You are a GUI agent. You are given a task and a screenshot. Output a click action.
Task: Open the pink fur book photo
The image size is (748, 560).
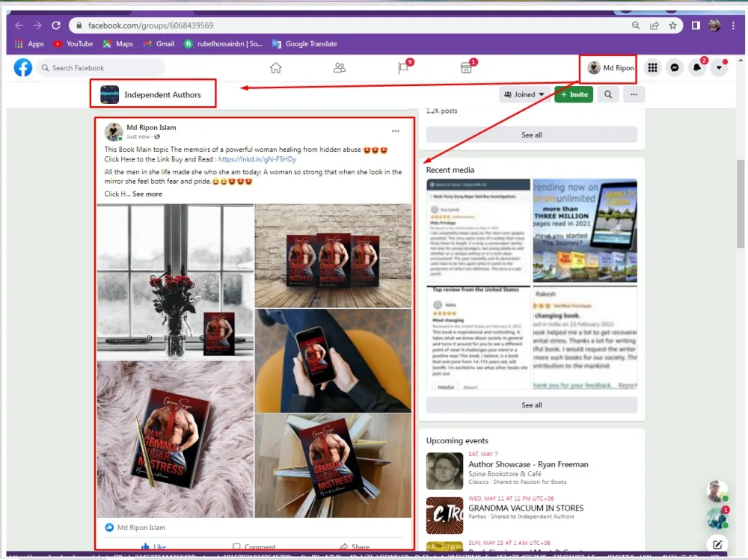coord(175,440)
